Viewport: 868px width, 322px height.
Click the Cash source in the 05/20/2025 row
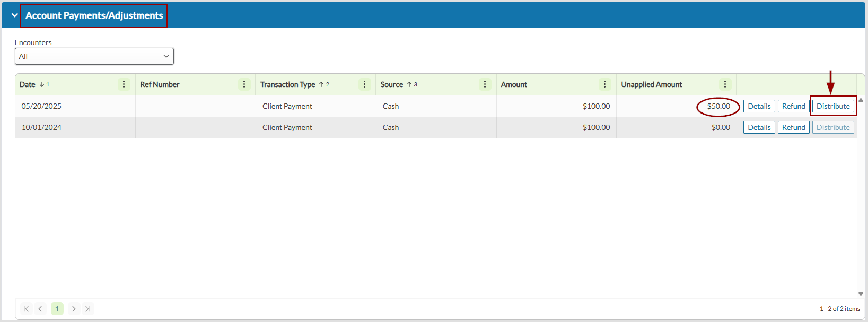click(x=391, y=106)
